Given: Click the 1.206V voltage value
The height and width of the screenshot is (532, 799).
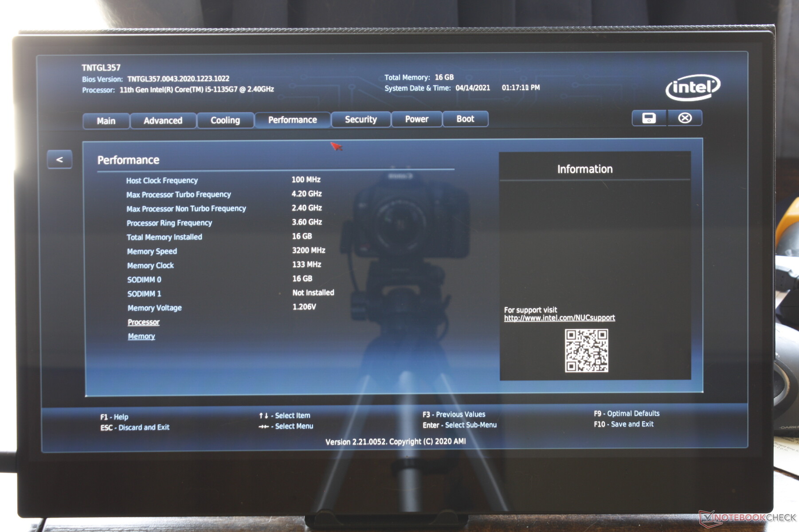Looking at the screenshot, I should 304,307.
